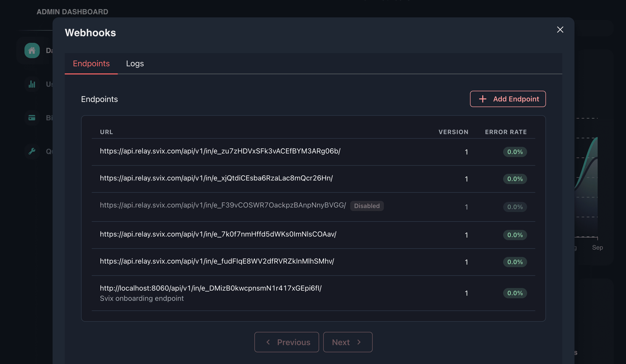Select the Endpoints tab
The height and width of the screenshot is (364, 626).
click(91, 63)
